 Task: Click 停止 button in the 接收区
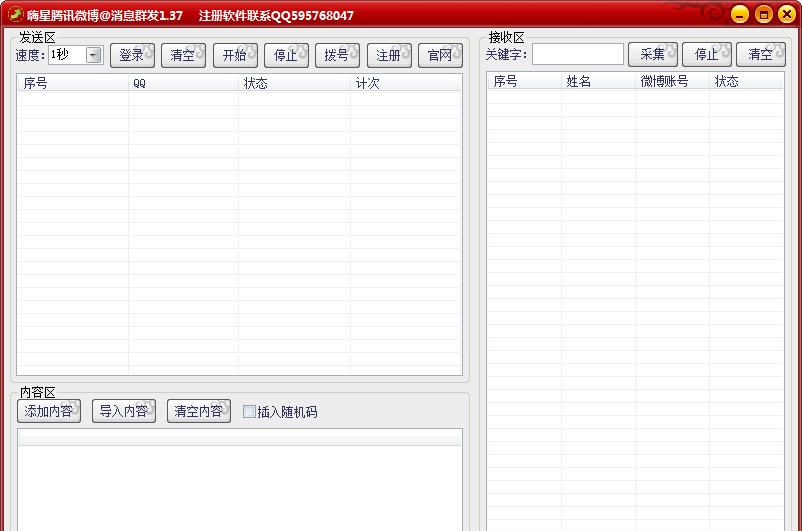click(x=707, y=54)
